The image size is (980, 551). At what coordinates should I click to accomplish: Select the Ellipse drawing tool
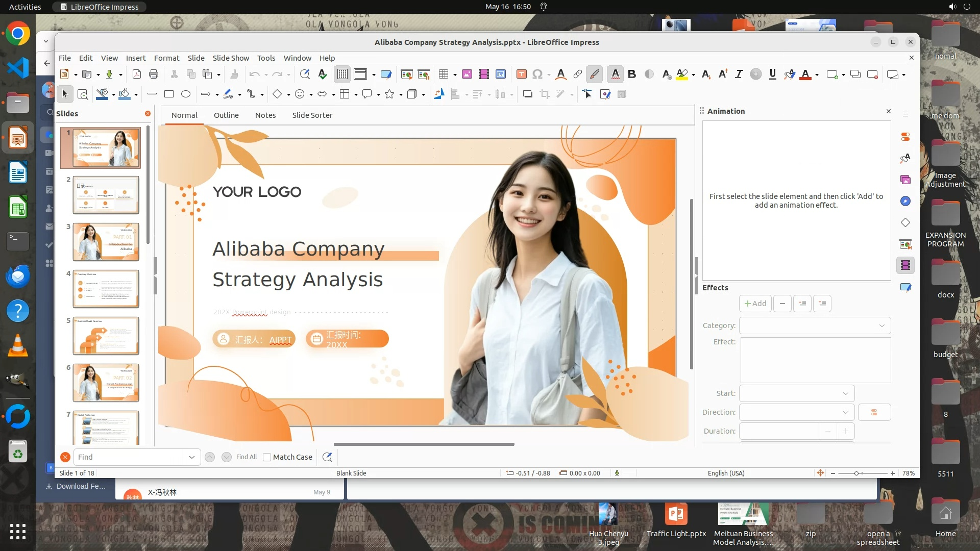coord(186,94)
